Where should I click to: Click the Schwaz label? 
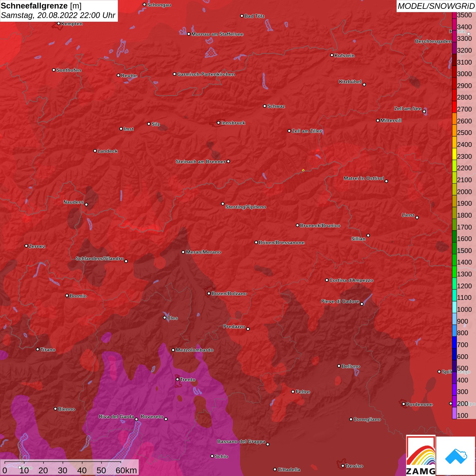[276, 106]
